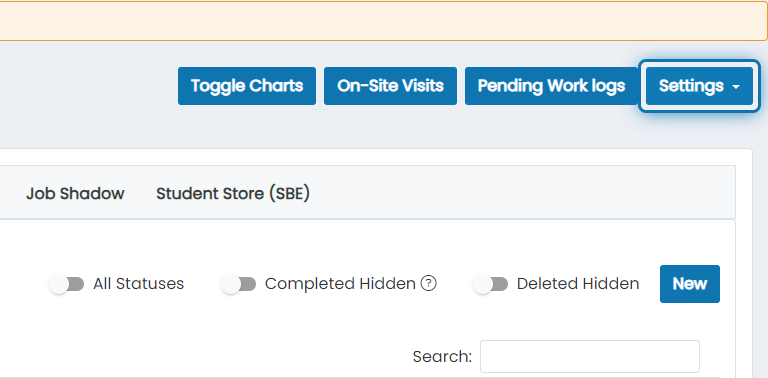Open On-Site Visits
The width and height of the screenshot is (768, 378).
pyautogui.click(x=390, y=86)
